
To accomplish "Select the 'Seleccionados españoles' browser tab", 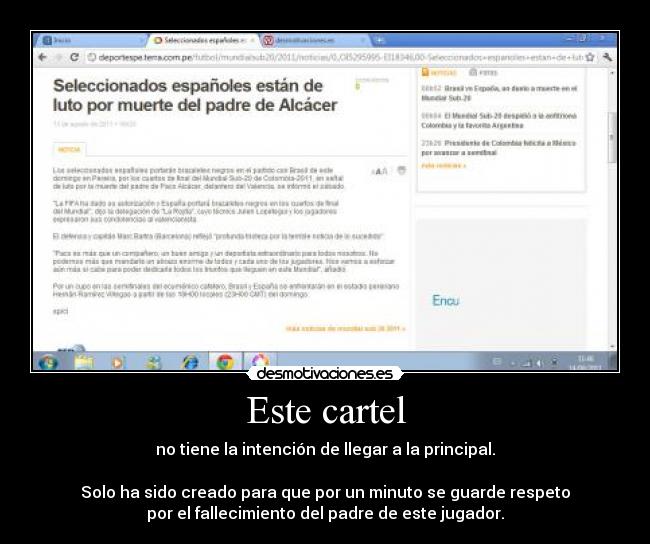I will point(201,40).
